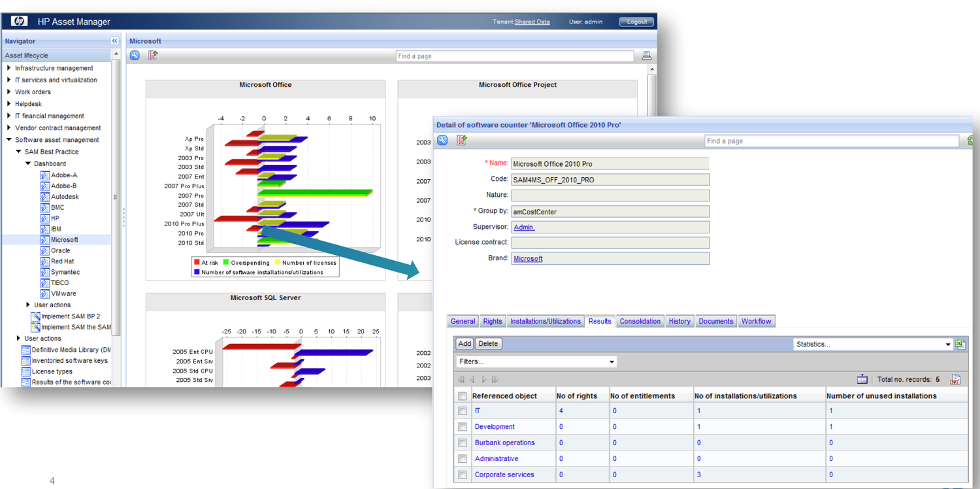Image resolution: width=980 pixels, height=489 pixels.
Task: Open the Adobe-B dashboard icon
Action: (44, 186)
